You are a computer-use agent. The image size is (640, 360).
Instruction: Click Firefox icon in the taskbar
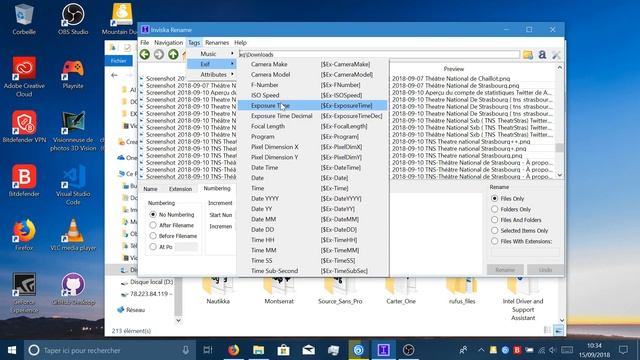[x=233, y=350]
